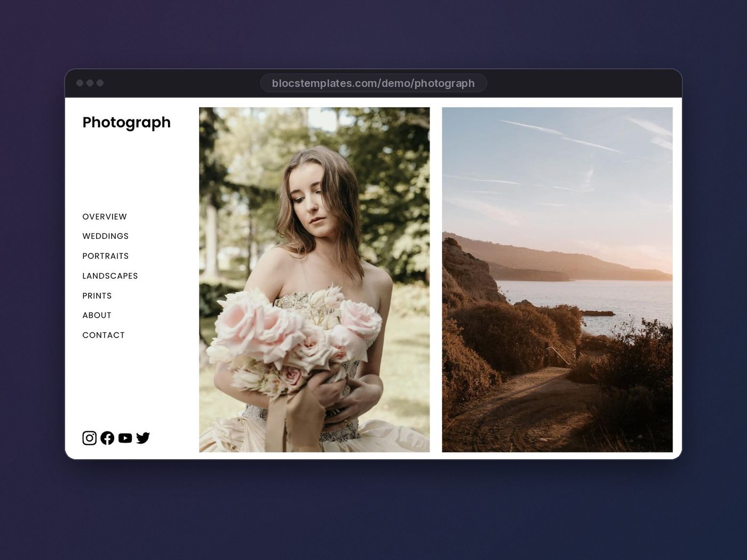The height and width of the screenshot is (560, 747).
Task: Open the Landscapes section
Action: point(110,276)
